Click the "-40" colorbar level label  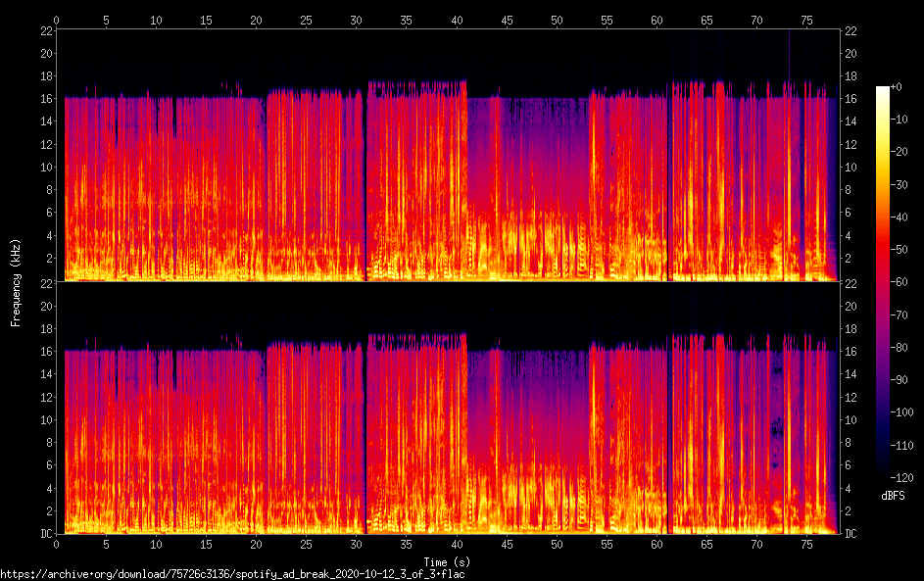coord(900,218)
